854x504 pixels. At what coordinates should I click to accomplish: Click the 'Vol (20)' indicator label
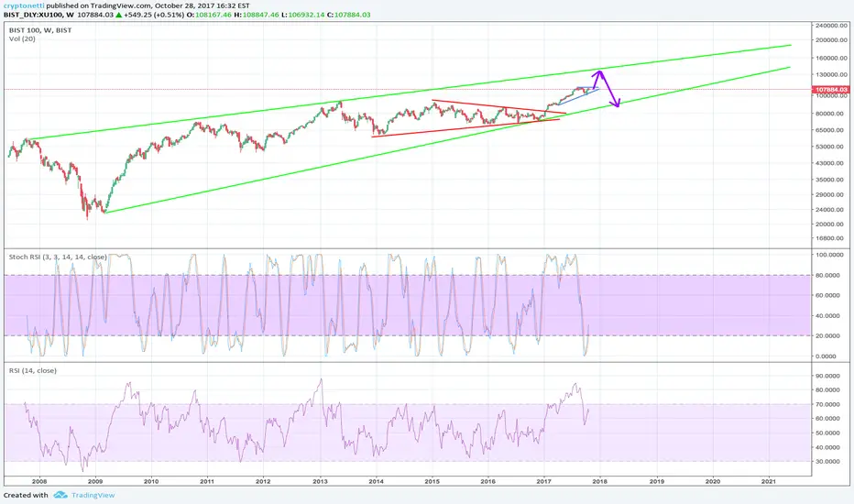pyautogui.click(x=22, y=38)
